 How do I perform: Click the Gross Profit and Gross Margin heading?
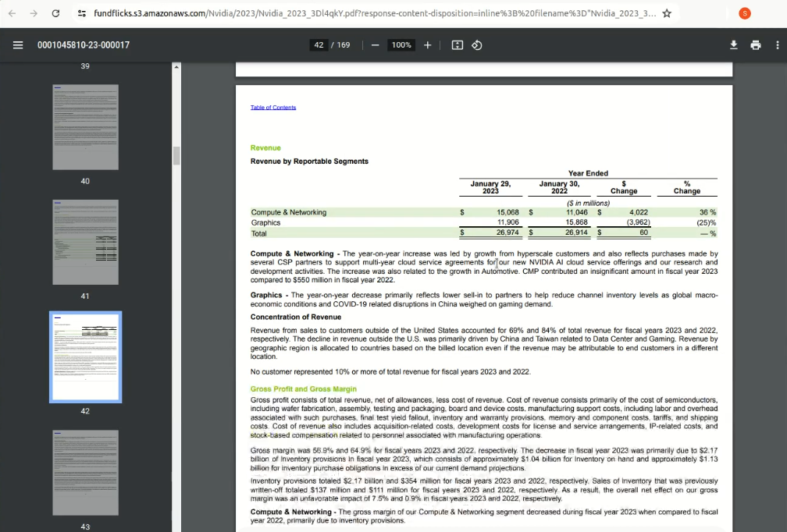click(x=304, y=389)
